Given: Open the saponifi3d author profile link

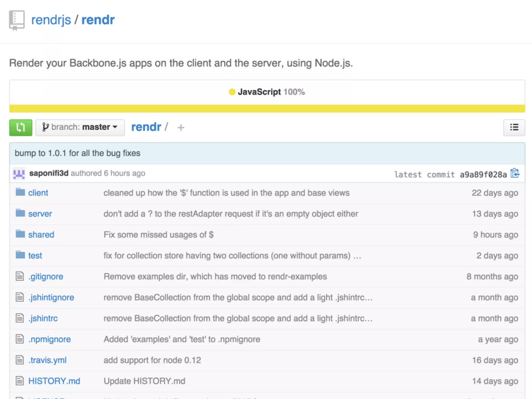Looking at the screenshot, I should point(49,173).
